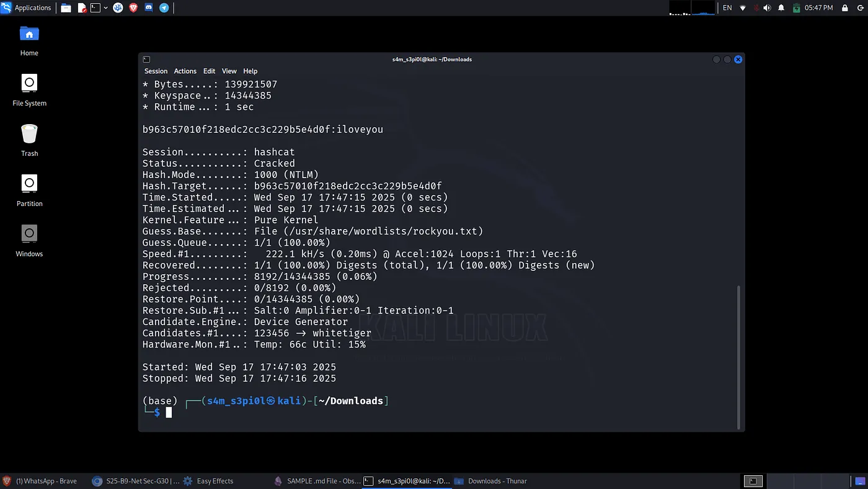
Task: Open VSCodium from the top panel
Action: [x=118, y=8]
